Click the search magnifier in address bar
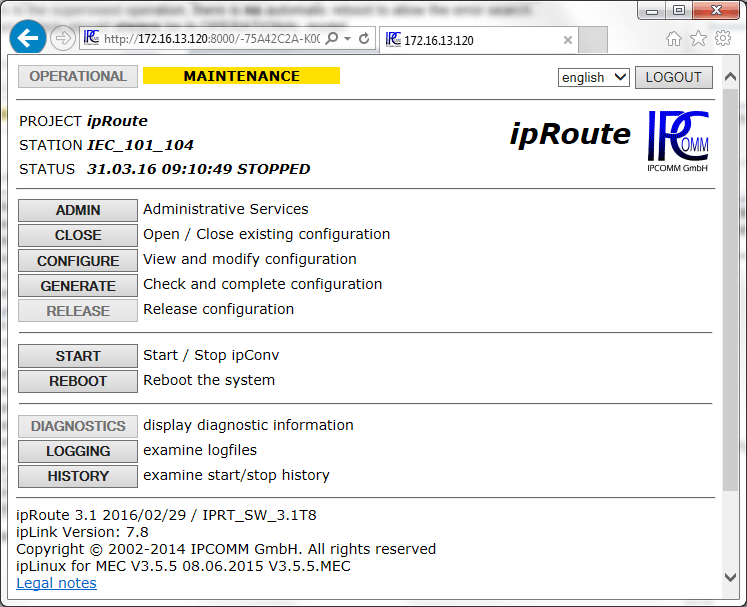Image resolution: width=747 pixels, height=607 pixels. point(332,38)
